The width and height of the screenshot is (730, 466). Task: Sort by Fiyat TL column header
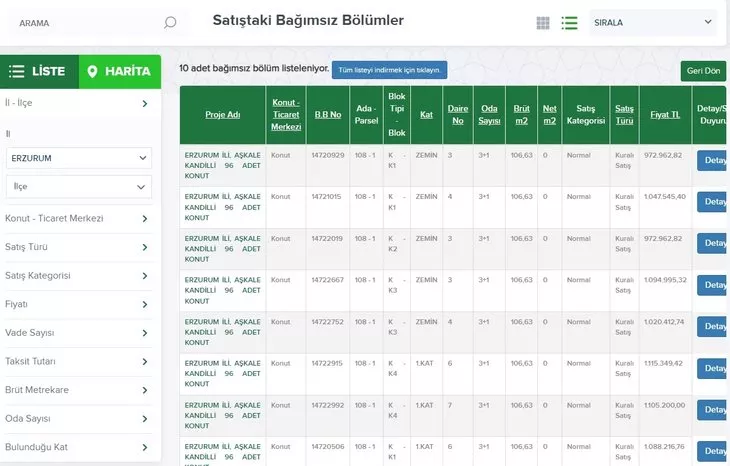click(665, 115)
